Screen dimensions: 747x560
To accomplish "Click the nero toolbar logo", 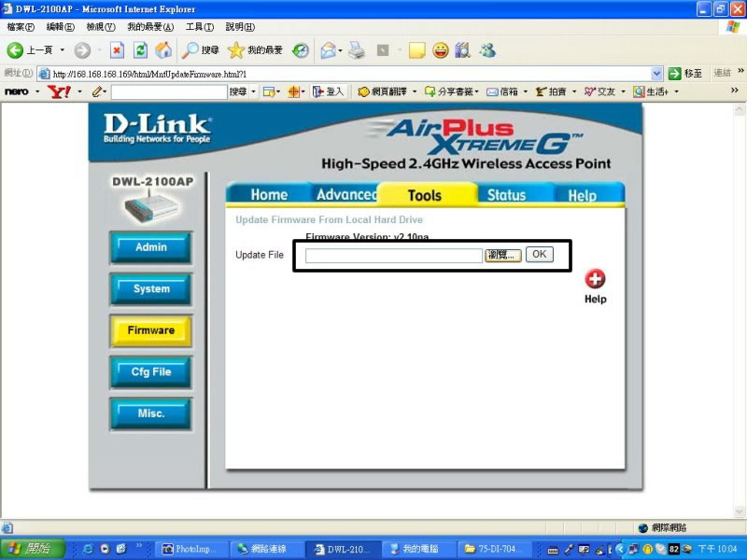I will [x=16, y=91].
